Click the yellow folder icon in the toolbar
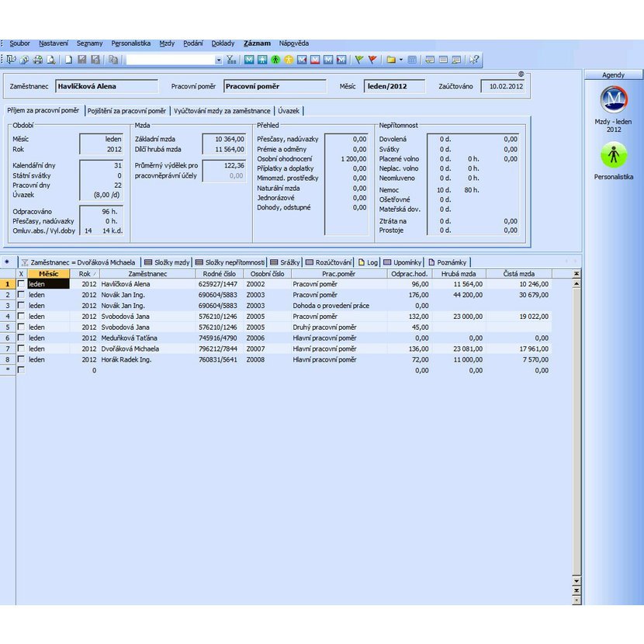 391,60
